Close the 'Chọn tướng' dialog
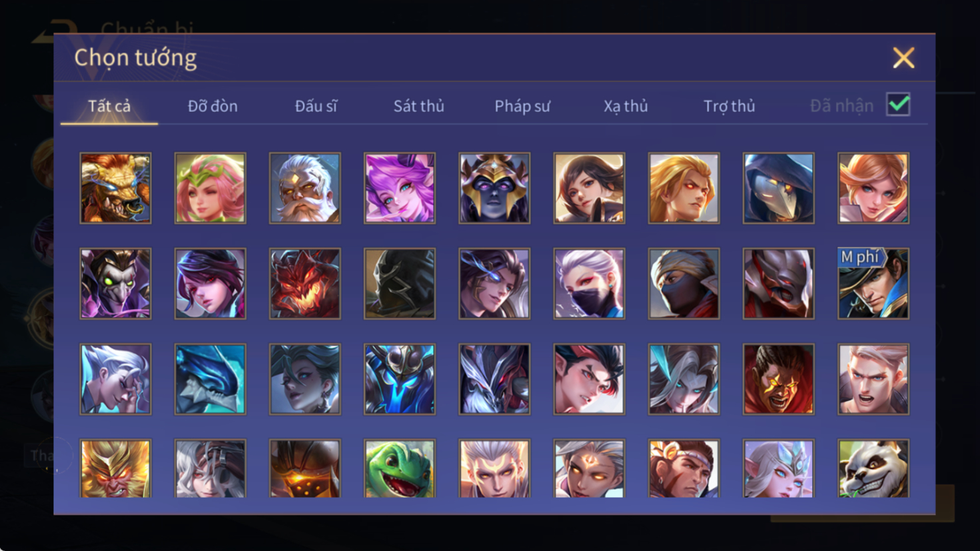Image resolution: width=980 pixels, height=551 pixels. pyautogui.click(x=903, y=58)
